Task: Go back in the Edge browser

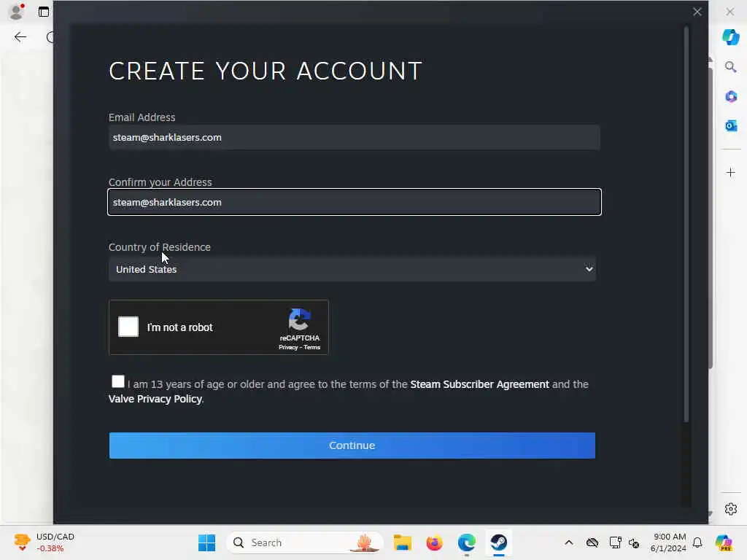Action: [20, 37]
